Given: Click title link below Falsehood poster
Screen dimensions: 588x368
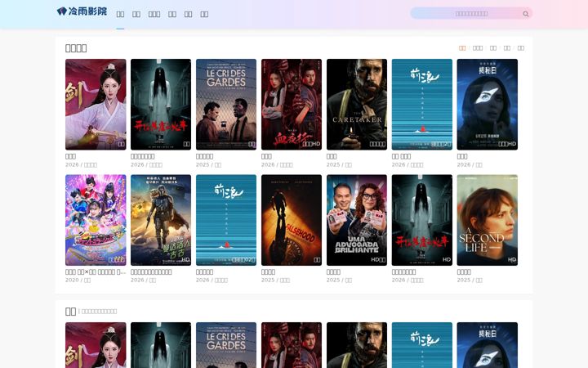Looking at the screenshot, I should (268, 272).
